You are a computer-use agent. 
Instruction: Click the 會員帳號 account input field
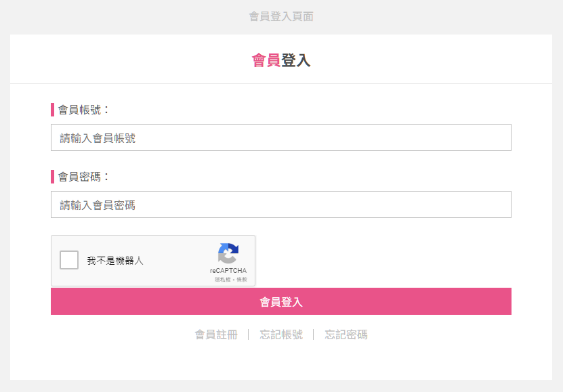[x=280, y=137]
